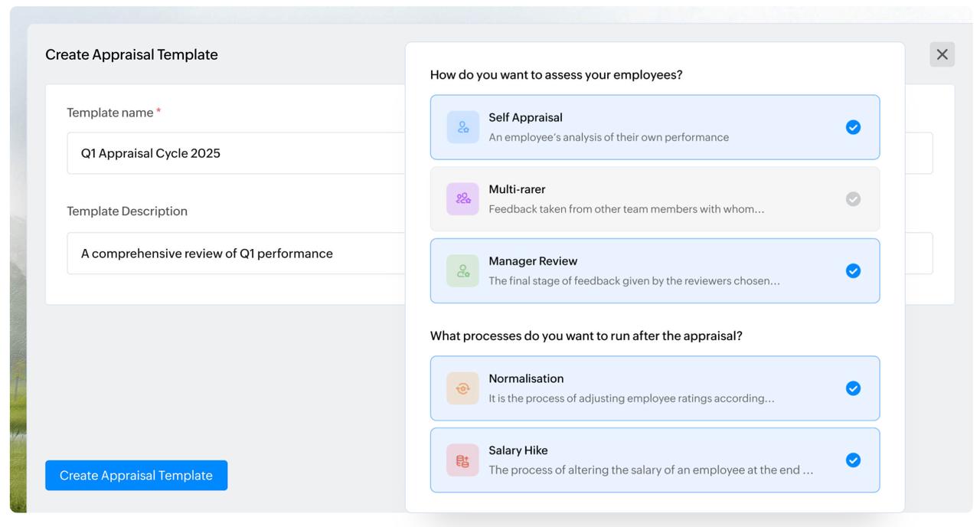Untick the Salary Hike checkmark
The width and height of the screenshot is (980, 527).
853,460
